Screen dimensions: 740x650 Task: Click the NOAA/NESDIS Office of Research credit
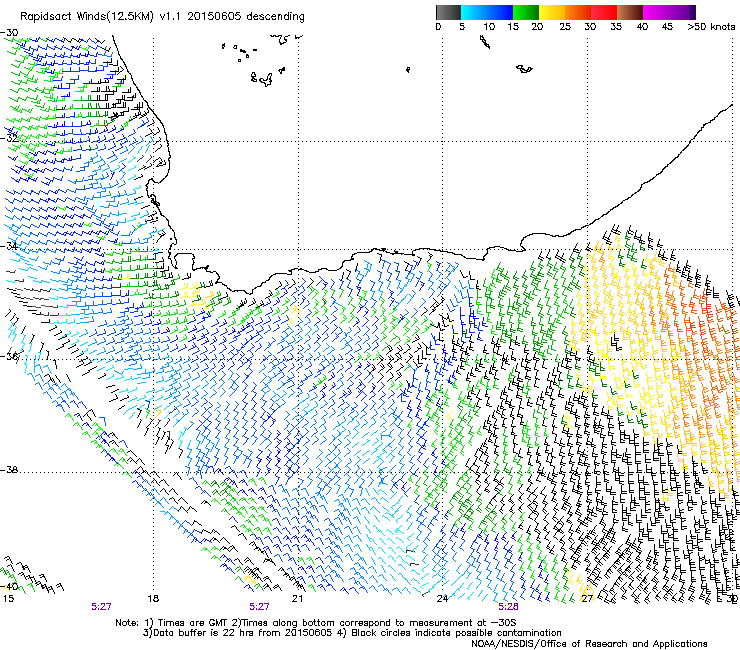[x=589, y=644]
